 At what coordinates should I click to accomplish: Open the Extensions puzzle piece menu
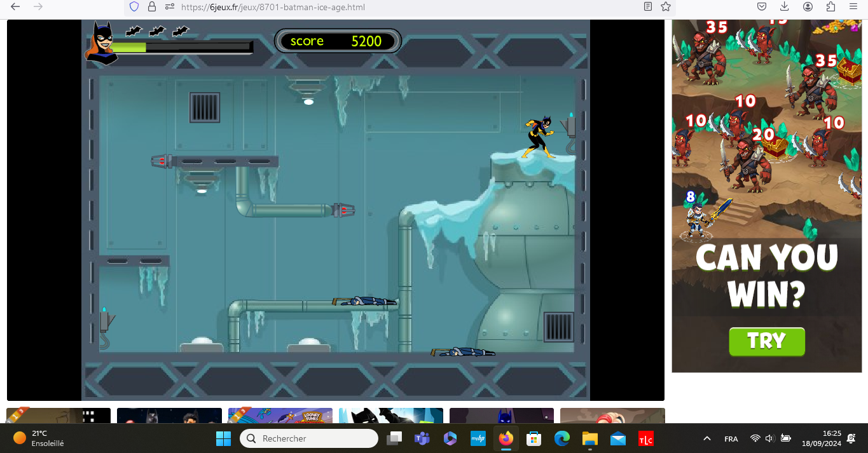coord(830,7)
